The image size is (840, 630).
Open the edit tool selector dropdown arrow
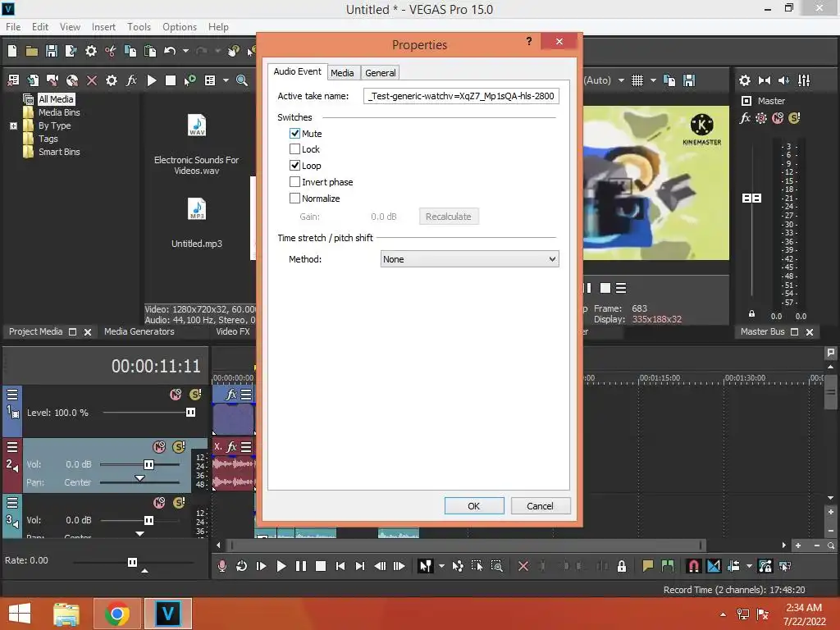(x=441, y=566)
